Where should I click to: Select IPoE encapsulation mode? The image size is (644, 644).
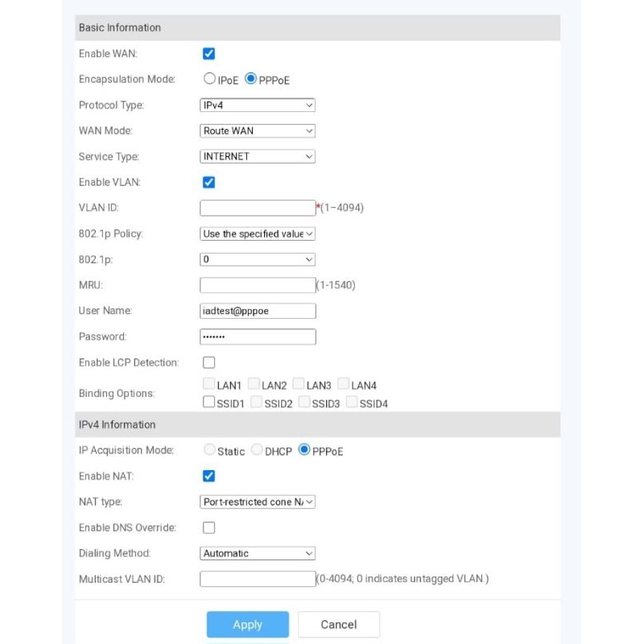click(210, 79)
